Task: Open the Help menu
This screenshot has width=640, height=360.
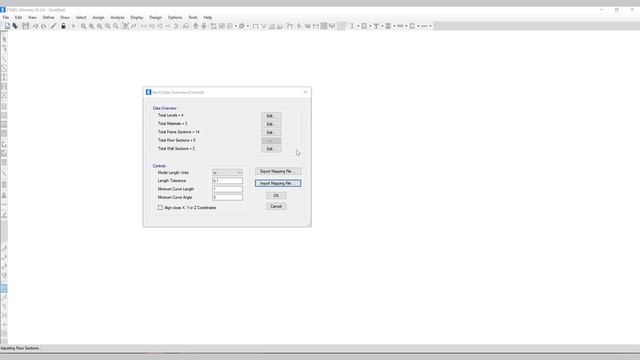Action: pyautogui.click(x=208, y=18)
